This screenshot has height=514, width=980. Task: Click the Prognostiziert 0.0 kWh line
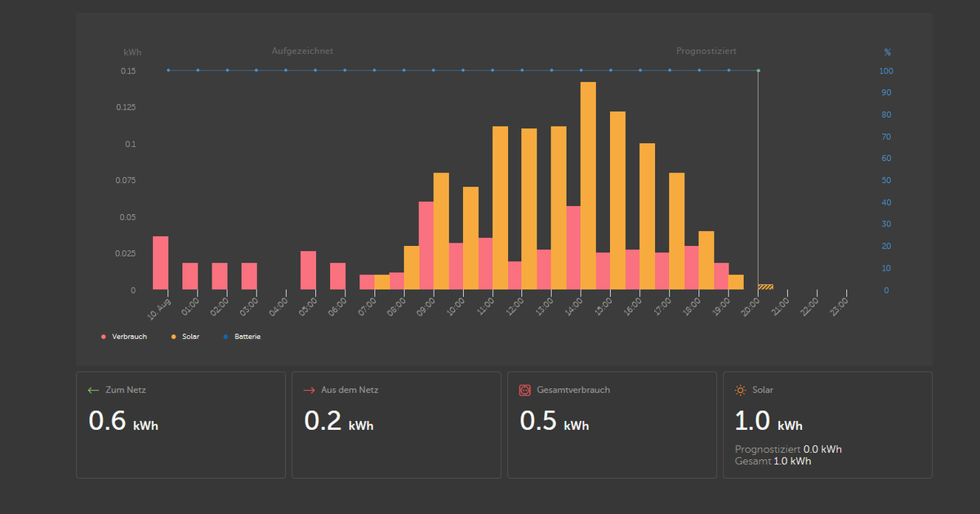click(x=788, y=449)
